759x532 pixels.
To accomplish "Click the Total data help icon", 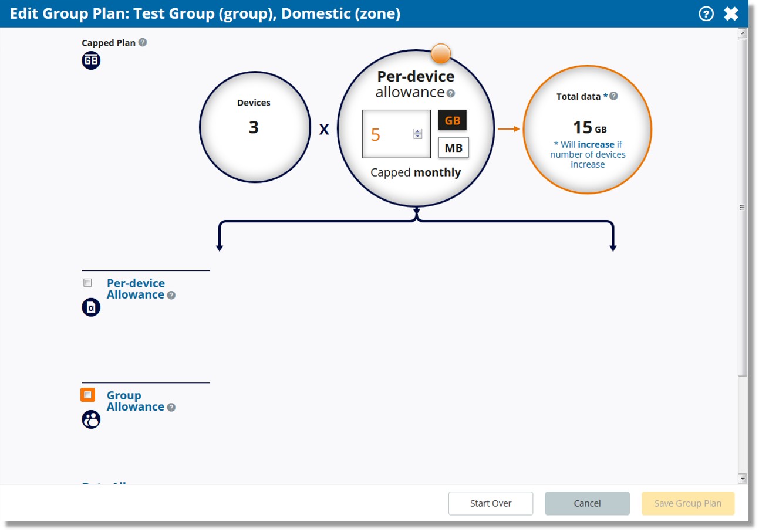I will [613, 96].
